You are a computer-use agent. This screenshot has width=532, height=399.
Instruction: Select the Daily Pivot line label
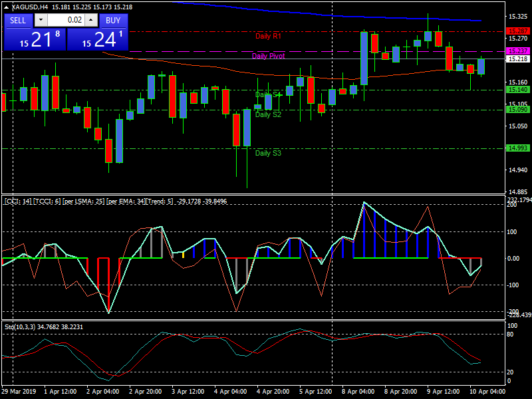click(269, 57)
